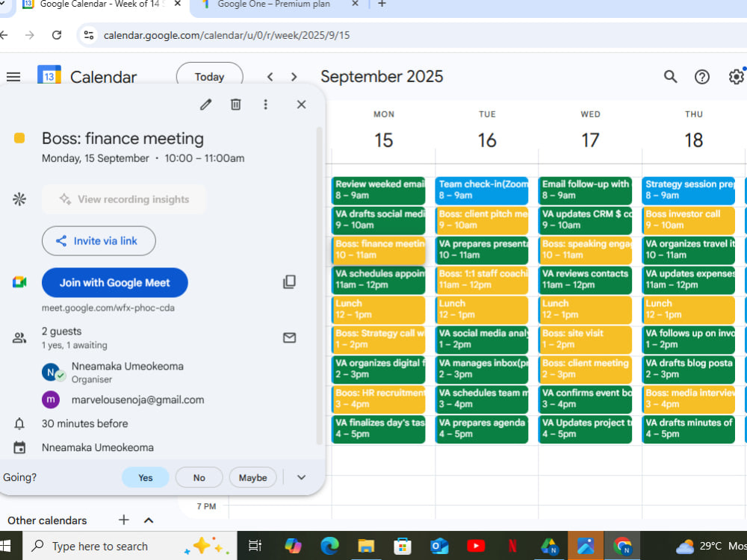Open Boss investor call event Thursday
The image size is (747, 560).
(689, 220)
